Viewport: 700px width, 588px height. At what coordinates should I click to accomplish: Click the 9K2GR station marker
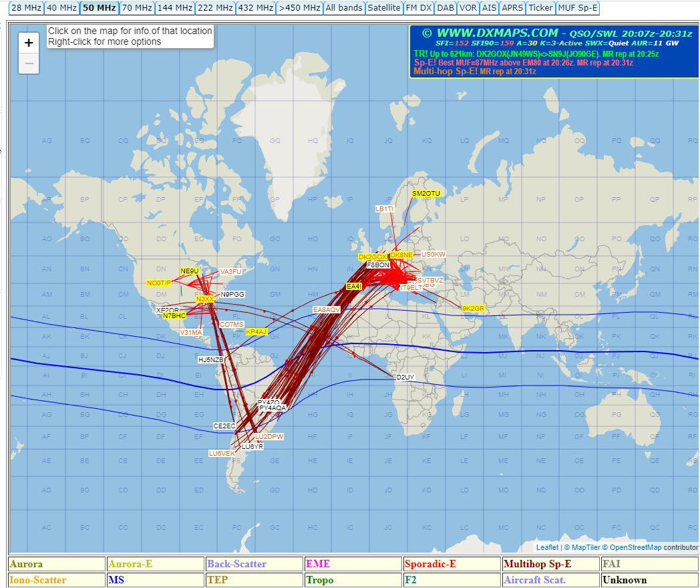click(x=473, y=309)
